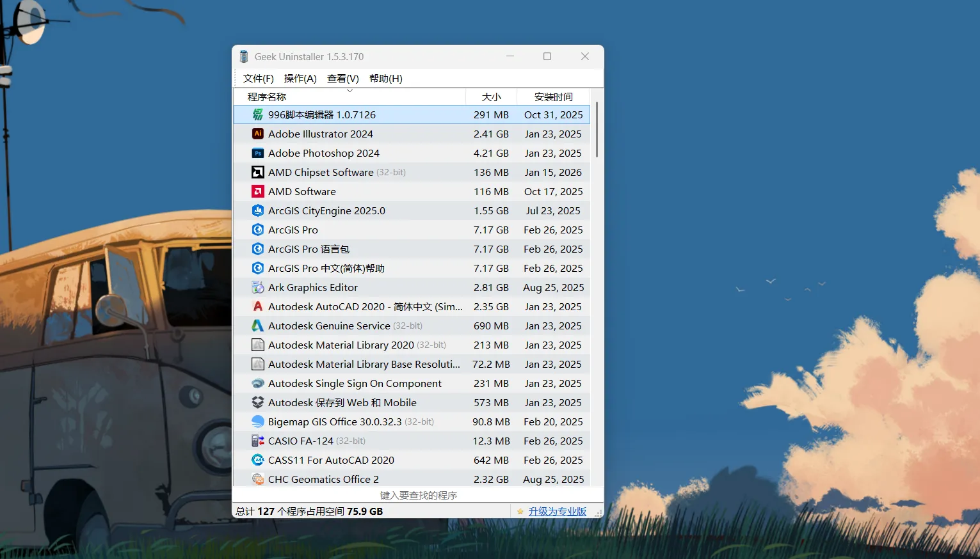Click the ArcGIS Pro globe icon
The width and height of the screenshot is (980, 559).
(x=258, y=230)
